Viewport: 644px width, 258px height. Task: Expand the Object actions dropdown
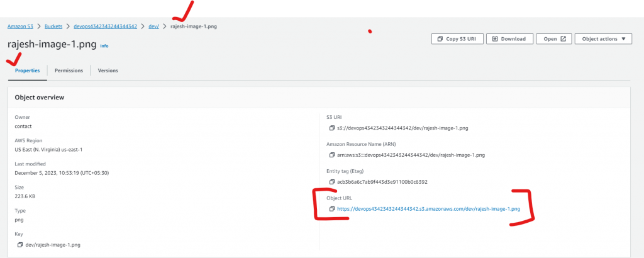click(602, 39)
